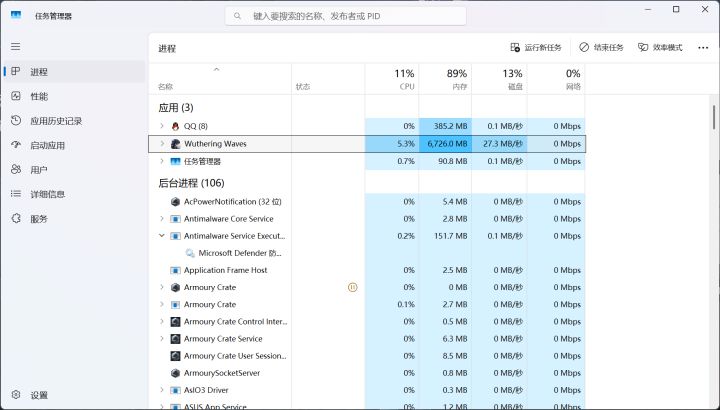
Task: Expand AsIO3 Driver process
Action: click(162, 390)
